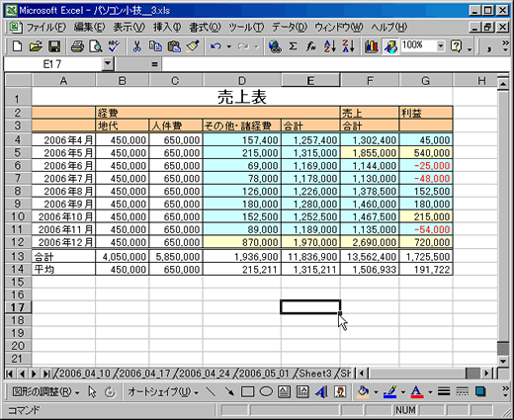Expand the zoom 100% dropdown
Image resolution: width=514 pixels, height=420 pixels.
pyautogui.click(x=440, y=46)
